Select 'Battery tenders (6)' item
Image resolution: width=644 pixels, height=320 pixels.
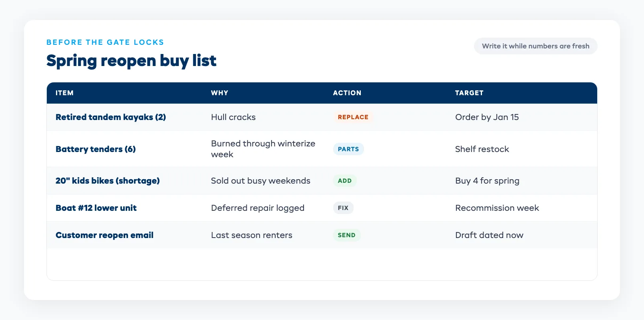click(x=96, y=149)
